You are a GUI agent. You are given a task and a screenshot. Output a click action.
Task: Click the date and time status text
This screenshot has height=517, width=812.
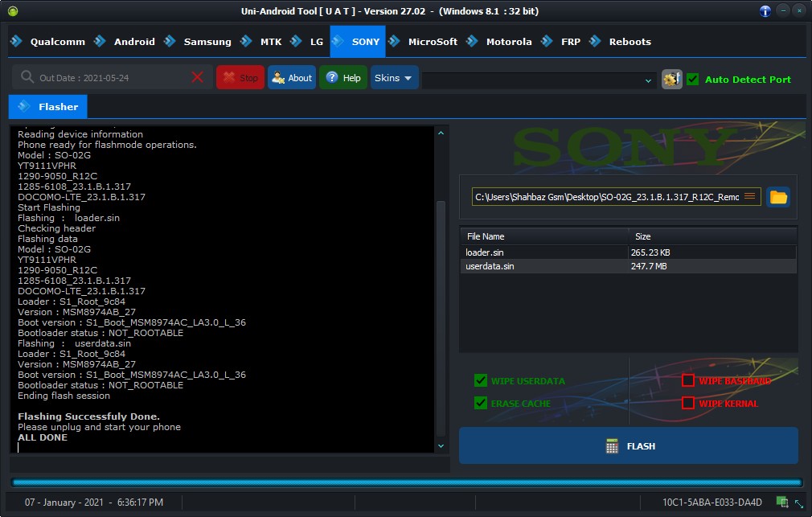[x=94, y=502]
